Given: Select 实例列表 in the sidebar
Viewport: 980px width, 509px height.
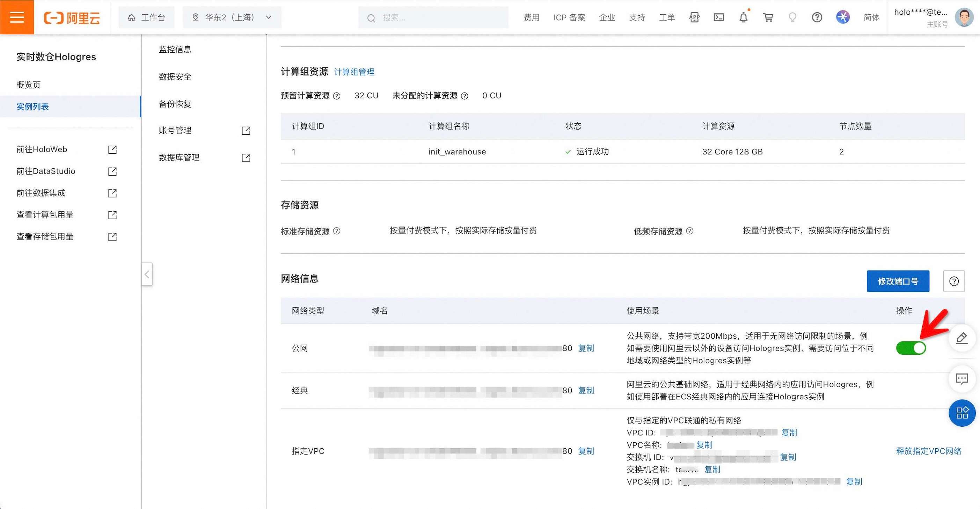Looking at the screenshot, I should (x=71, y=106).
